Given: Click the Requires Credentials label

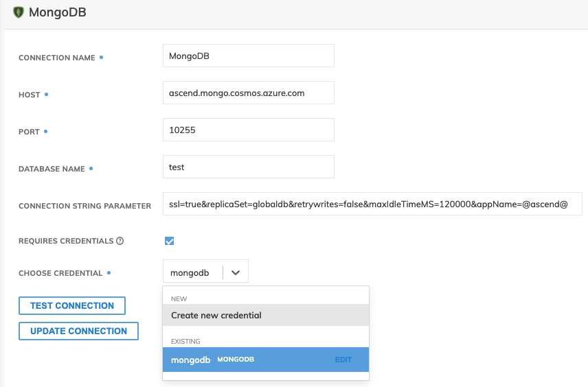Looking at the screenshot, I should click(66, 241).
